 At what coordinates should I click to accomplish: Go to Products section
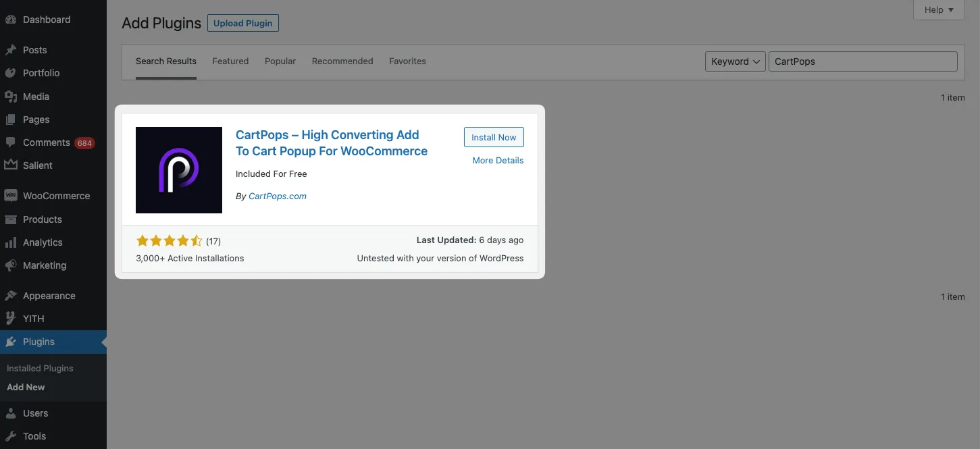[53, 219]
